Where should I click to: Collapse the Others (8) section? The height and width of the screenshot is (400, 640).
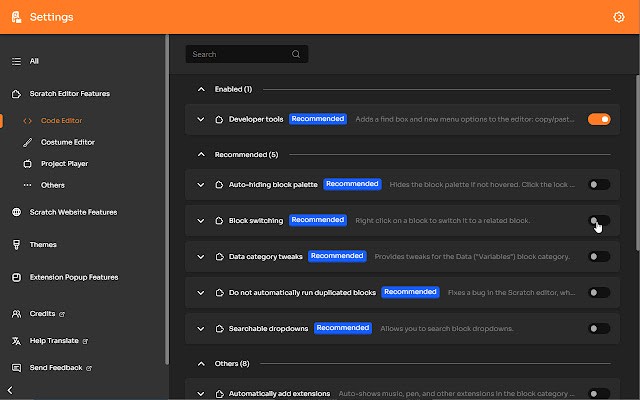pyautogui.click(x=201, y=363)
